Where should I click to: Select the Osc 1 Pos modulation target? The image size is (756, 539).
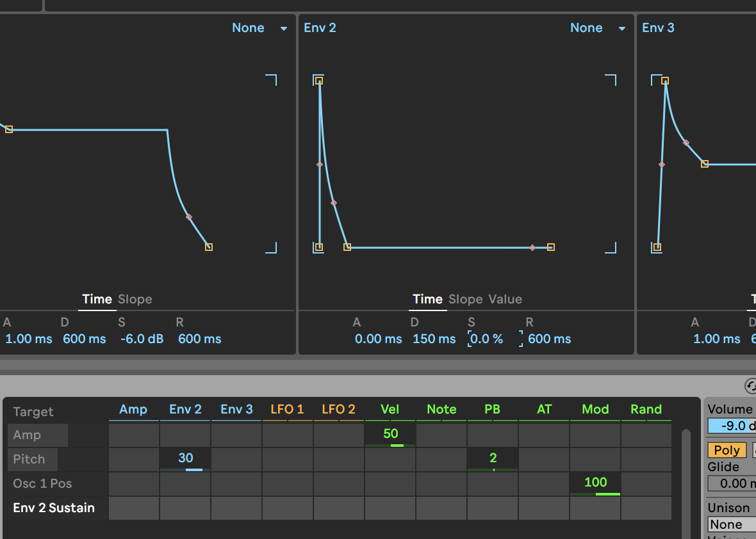[43, 483]
